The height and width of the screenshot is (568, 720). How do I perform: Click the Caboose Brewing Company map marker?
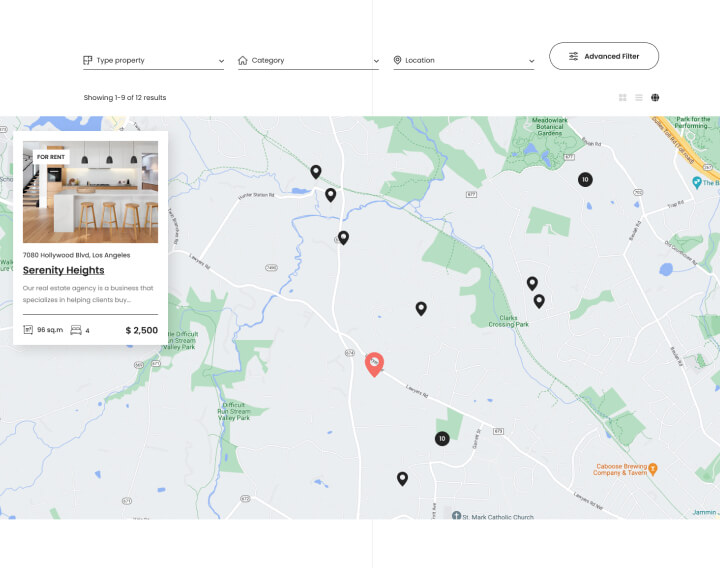click(x=652, y=467)
